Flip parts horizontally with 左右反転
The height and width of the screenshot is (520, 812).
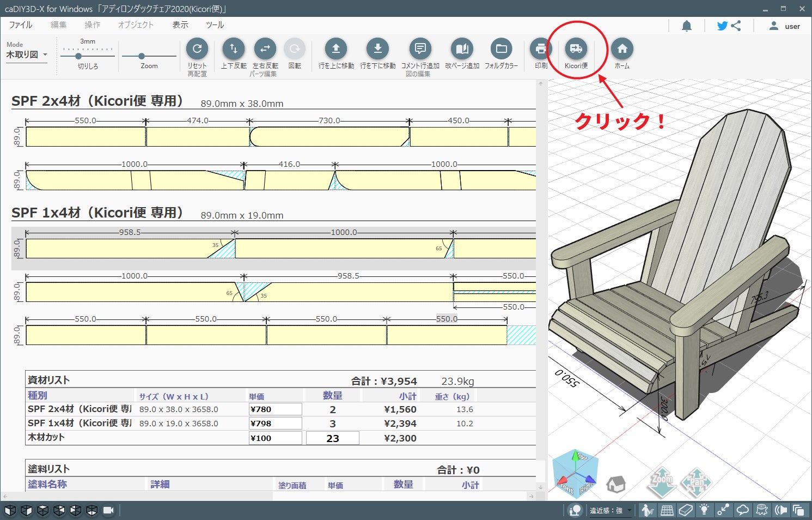click(265, 49)
